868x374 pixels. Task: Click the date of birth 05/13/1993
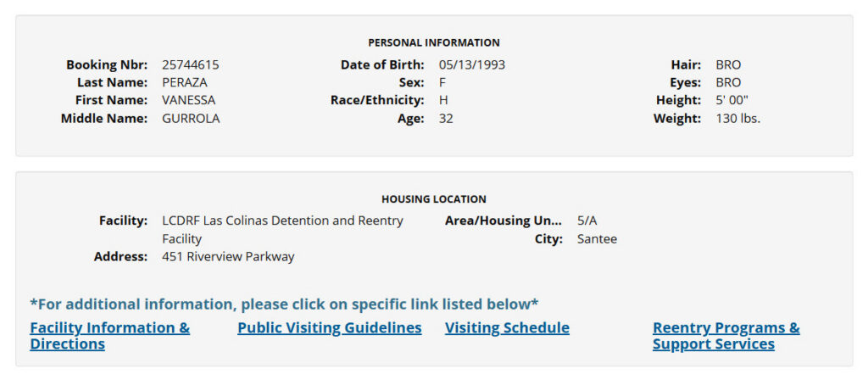click(471, 64)
